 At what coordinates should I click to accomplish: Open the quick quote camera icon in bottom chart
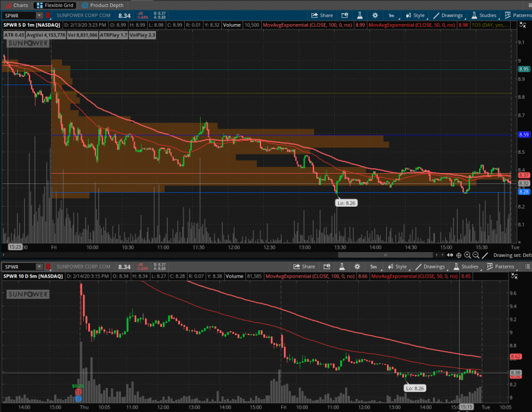click(326, 266)
